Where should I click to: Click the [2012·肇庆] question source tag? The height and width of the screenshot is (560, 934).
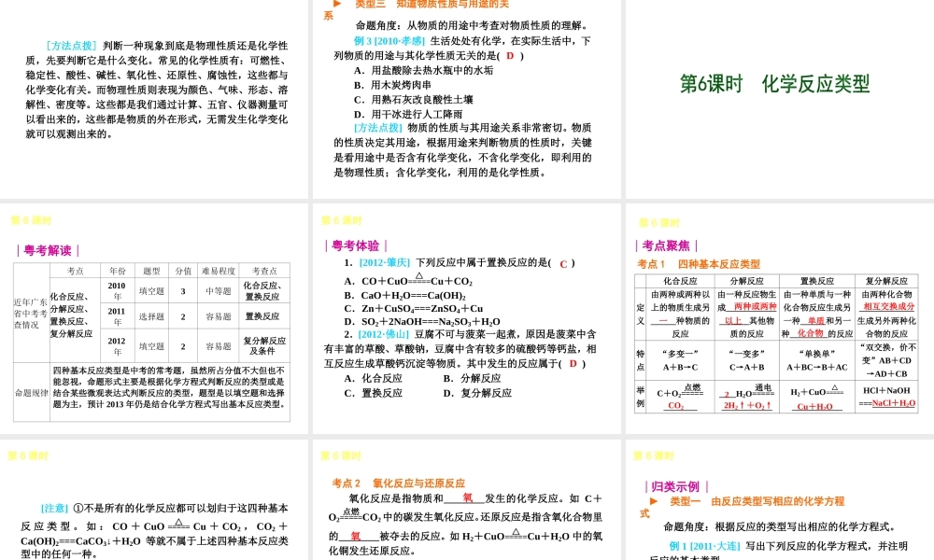coord(385,262)
